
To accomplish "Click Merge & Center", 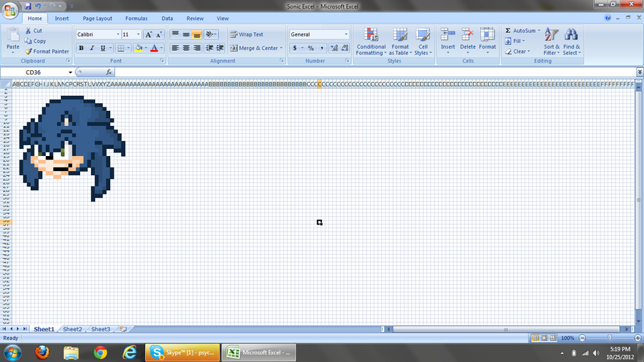I will coord(254,48).
